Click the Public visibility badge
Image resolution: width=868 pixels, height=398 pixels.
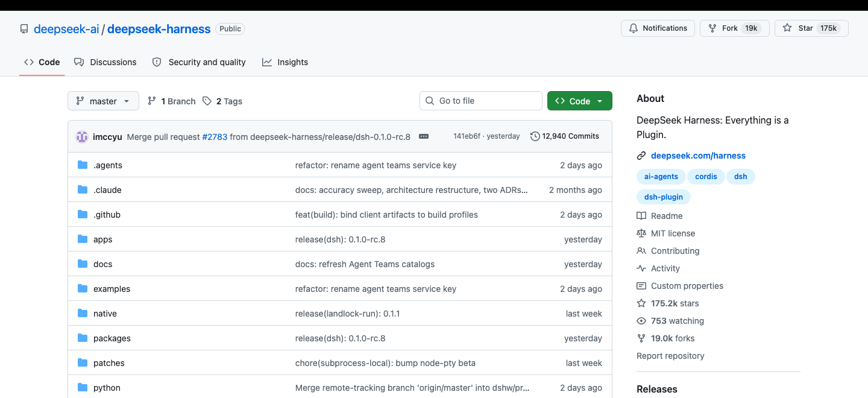coord(230,28)
